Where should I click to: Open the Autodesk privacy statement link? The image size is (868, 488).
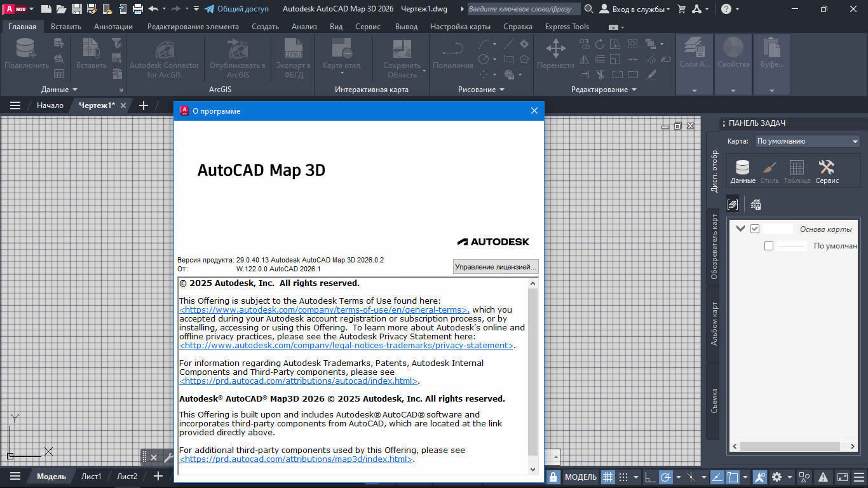[x=346, y=345]
